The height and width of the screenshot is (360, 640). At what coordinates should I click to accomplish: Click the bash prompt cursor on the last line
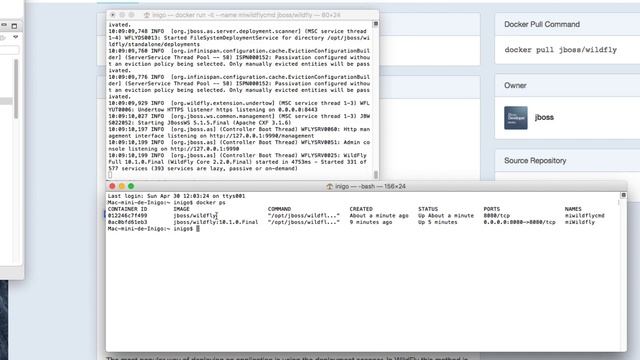tap(198, 229)
